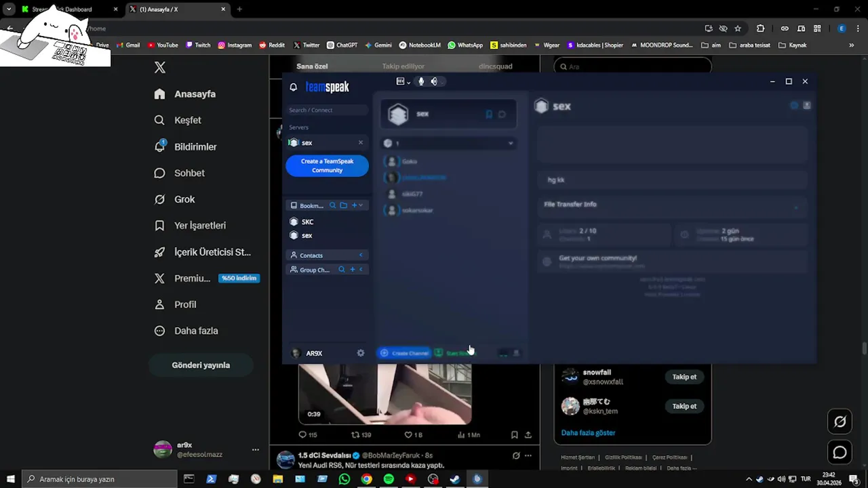Viewport: 868px width, 488px height.
Task: Click Get your own community! link
Action: point(597,258)
